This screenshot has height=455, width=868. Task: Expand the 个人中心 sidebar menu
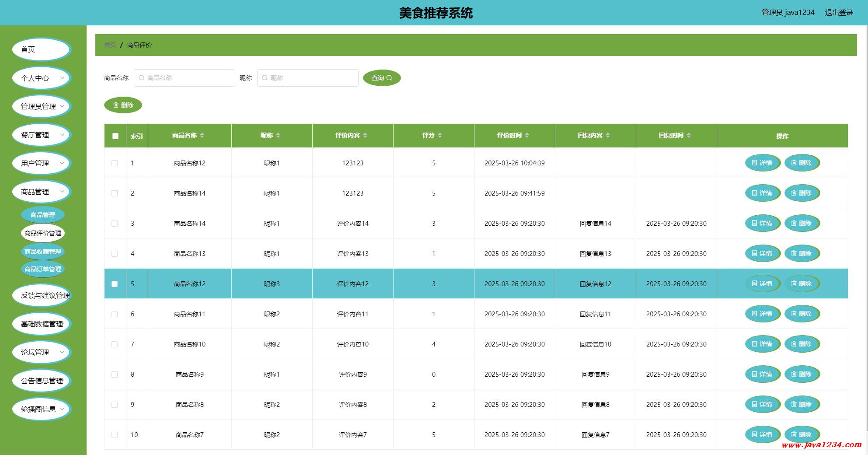[x=42, y=78]
